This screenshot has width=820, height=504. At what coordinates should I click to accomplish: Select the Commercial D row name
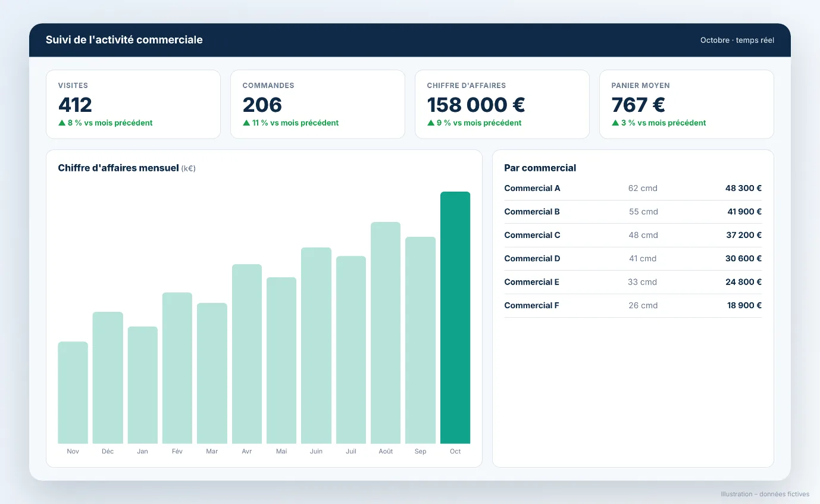(532, 259)
